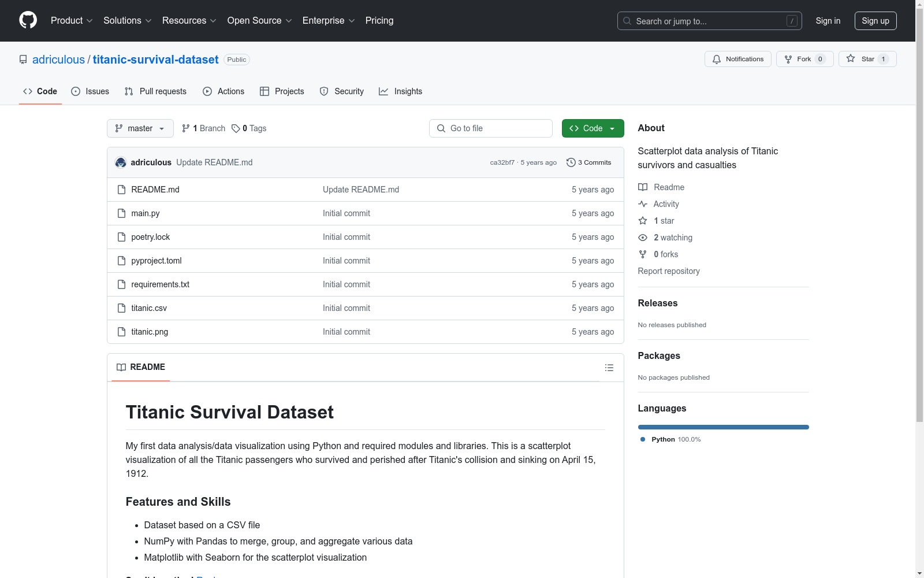This screenshot has width=924, height=578.
Task: View the 3 Commits history
Action: point(589,162)
